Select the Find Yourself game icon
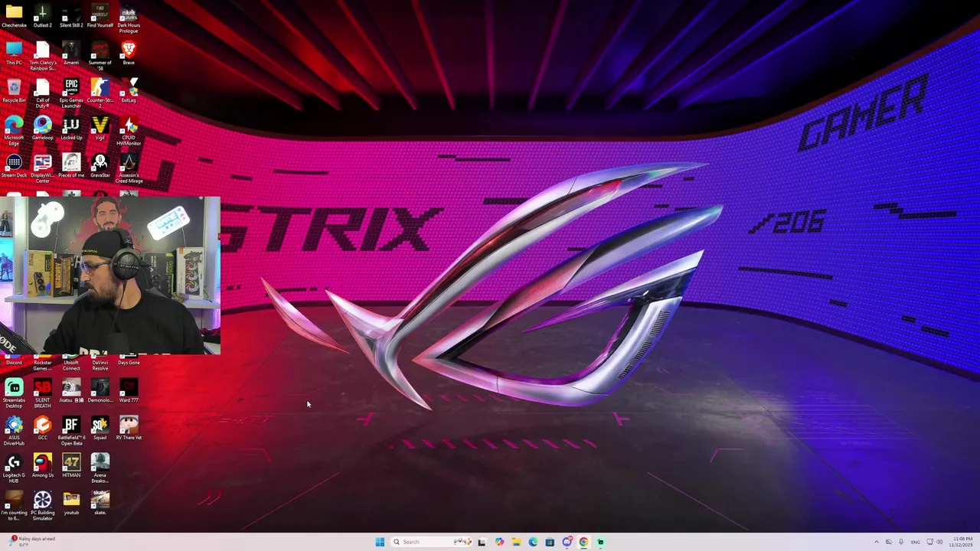 [x=100, y=16]
